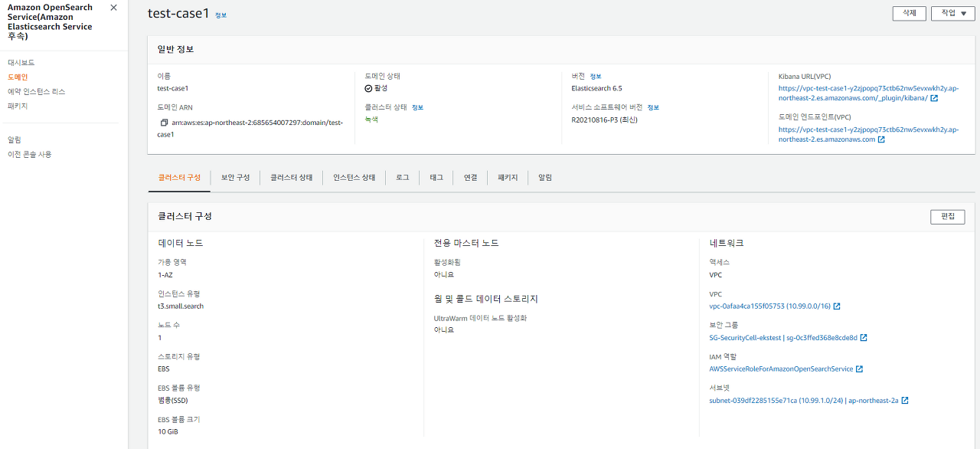The height and width of the screenshot is (449, 980).
Task: Click the 활성 domain status indicator
Action: 376,88
